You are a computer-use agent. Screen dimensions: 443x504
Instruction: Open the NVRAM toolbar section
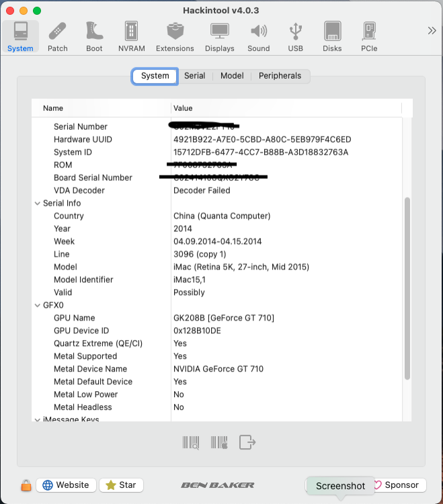[x=132, y=37]
